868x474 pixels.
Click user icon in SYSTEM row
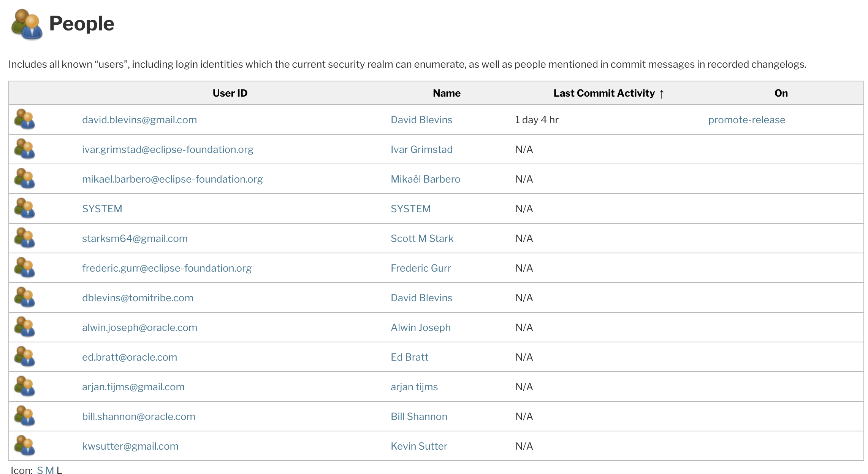[25, 208]
